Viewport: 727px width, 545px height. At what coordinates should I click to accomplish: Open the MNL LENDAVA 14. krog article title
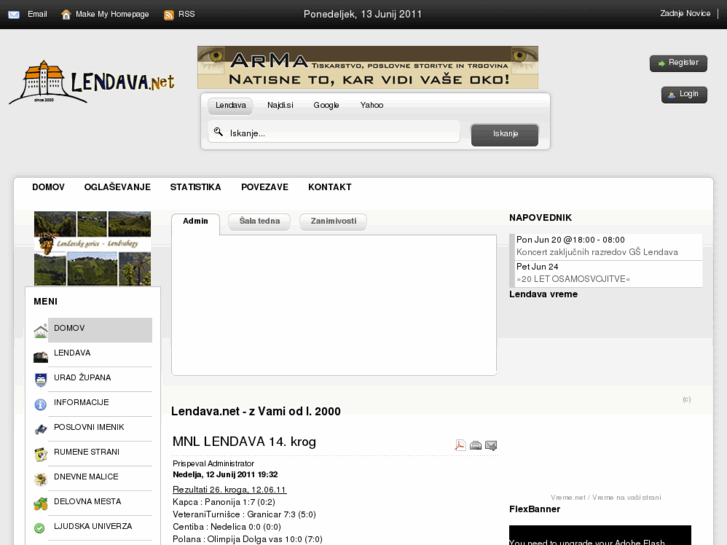244,442
